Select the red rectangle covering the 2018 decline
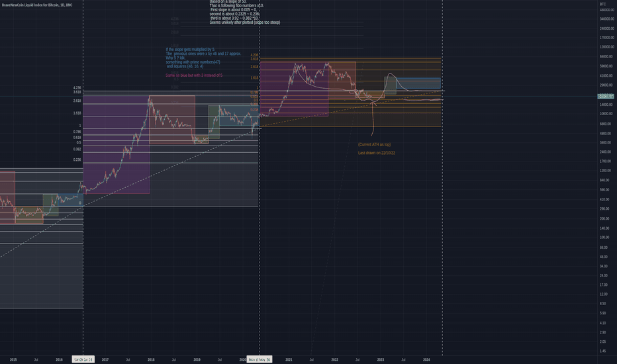Image resolution: width=617 pixels, height=364 pixels. pos(172,120)
